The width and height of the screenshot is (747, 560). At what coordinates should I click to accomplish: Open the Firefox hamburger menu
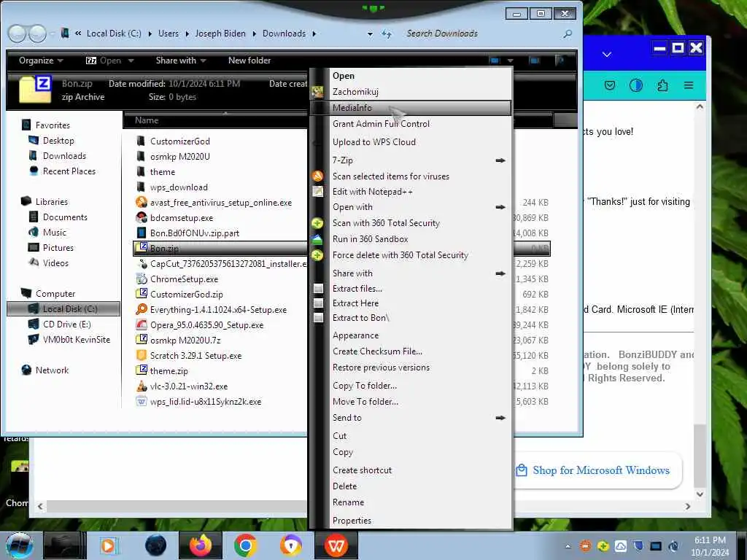click(689, 85)
